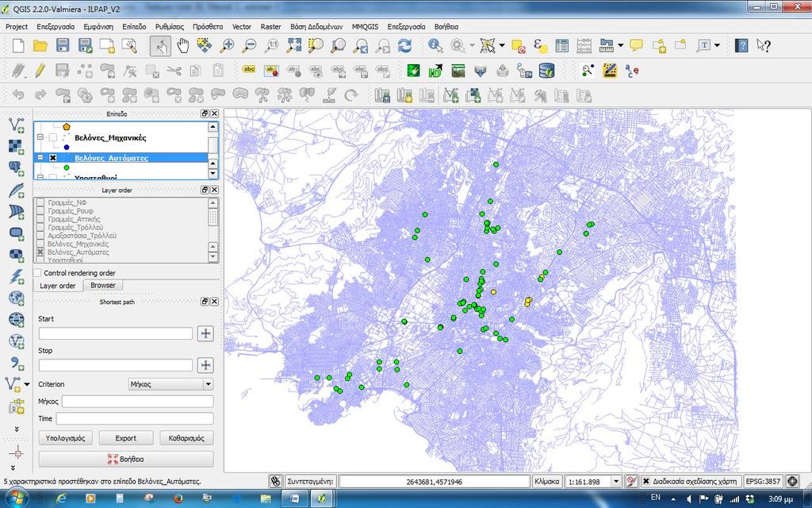Open the Text Annotation dropdown arrow
Viewport: 812px width, 508px height.
[x=717, y=45]
